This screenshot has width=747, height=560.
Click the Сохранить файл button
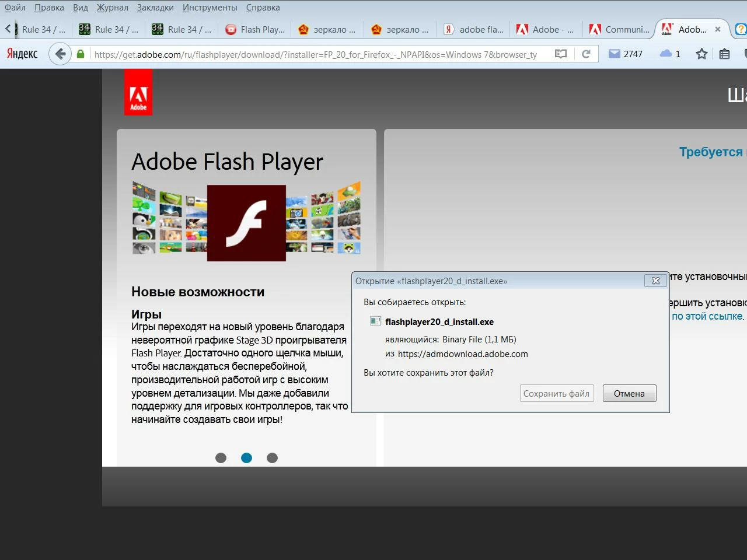coord(557,393)
